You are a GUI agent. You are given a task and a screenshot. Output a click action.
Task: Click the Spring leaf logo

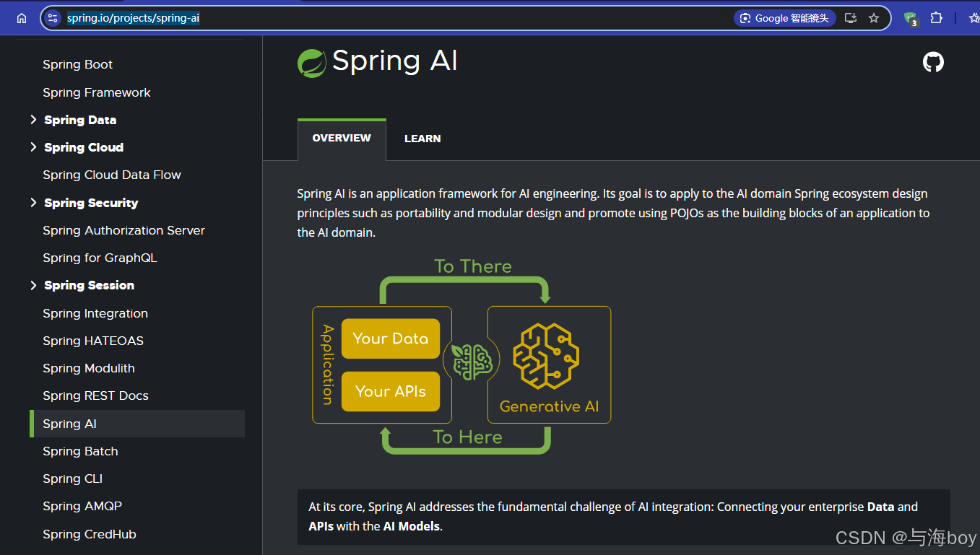[x=312, y=63]
